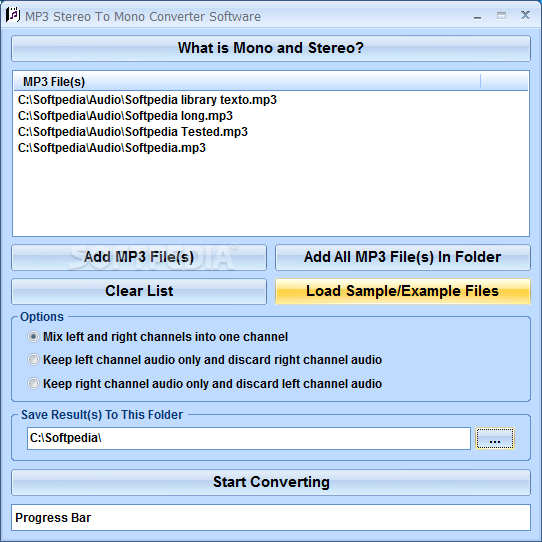The height and width of the screenshot is (542, 542).
Task: Click the 'Progress Bar' indicator
Action: 271,517
